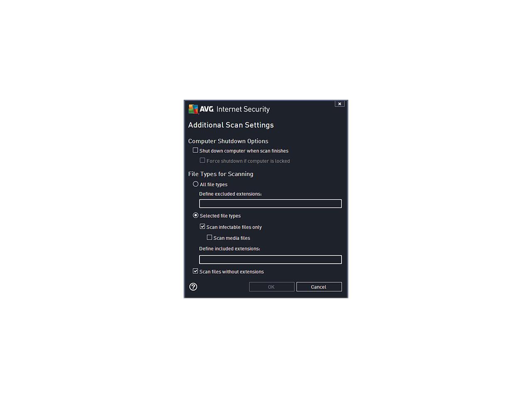Click the File Types for Scanning heading

click(x=221, y=174)
